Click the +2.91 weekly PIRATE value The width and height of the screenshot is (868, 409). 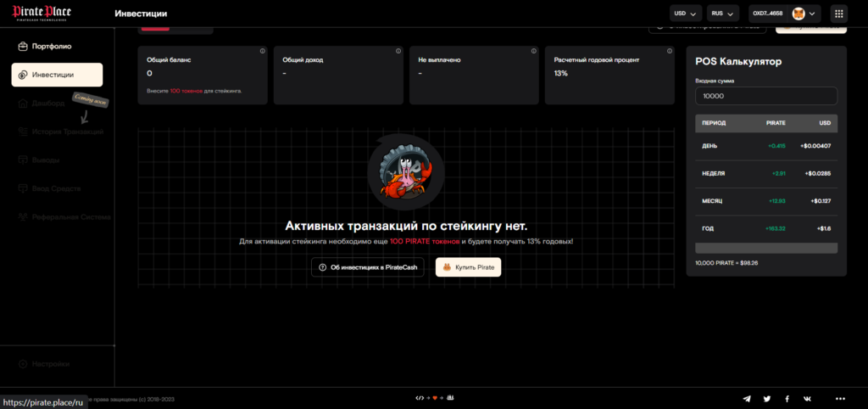(x=778, y=173)
